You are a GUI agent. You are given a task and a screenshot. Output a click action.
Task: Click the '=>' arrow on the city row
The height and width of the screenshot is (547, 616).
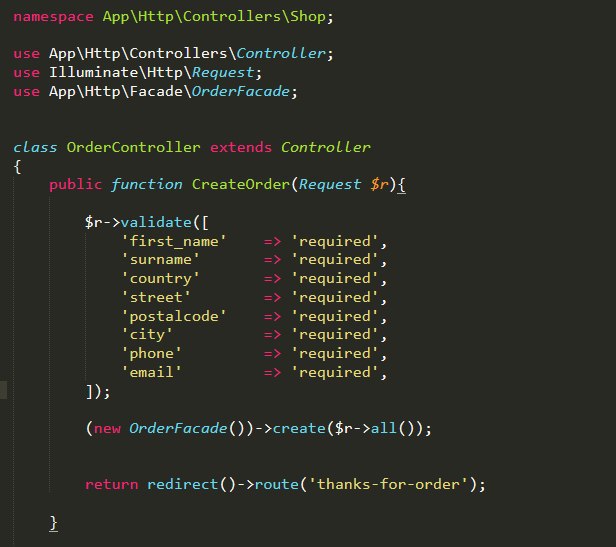272,335
